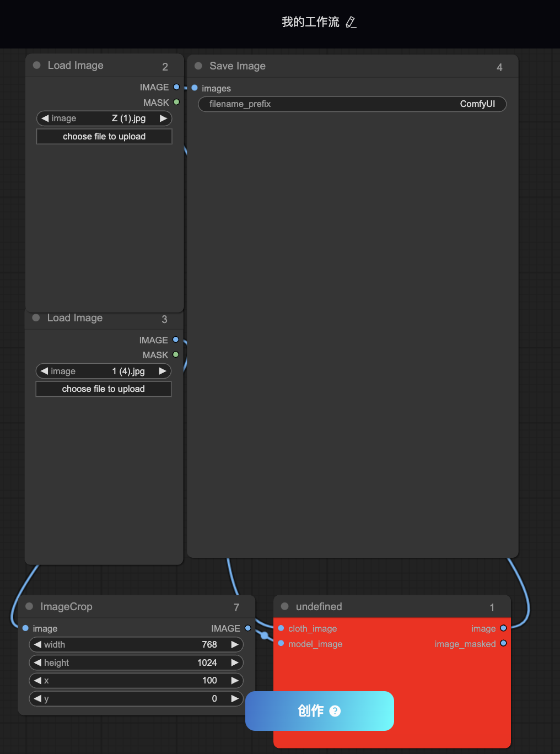Viewport: 560px width, 754px height.
Task: Click the ImageCrop IMAGE output port
Action: 248,628
